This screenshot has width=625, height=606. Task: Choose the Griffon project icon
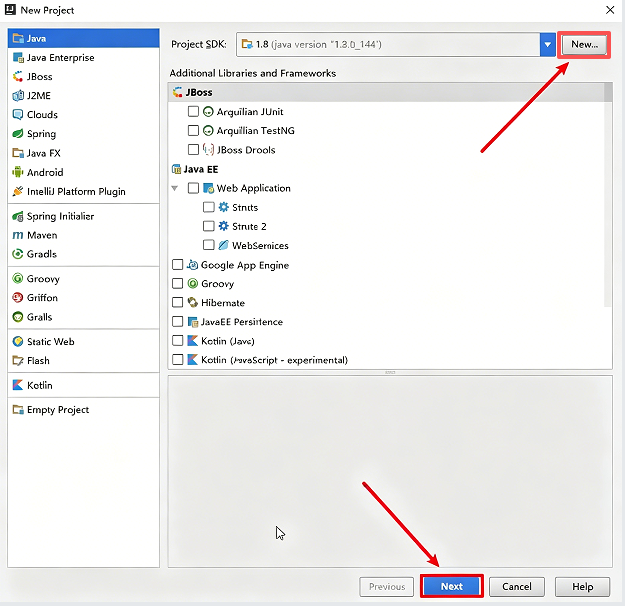point(18,297)
